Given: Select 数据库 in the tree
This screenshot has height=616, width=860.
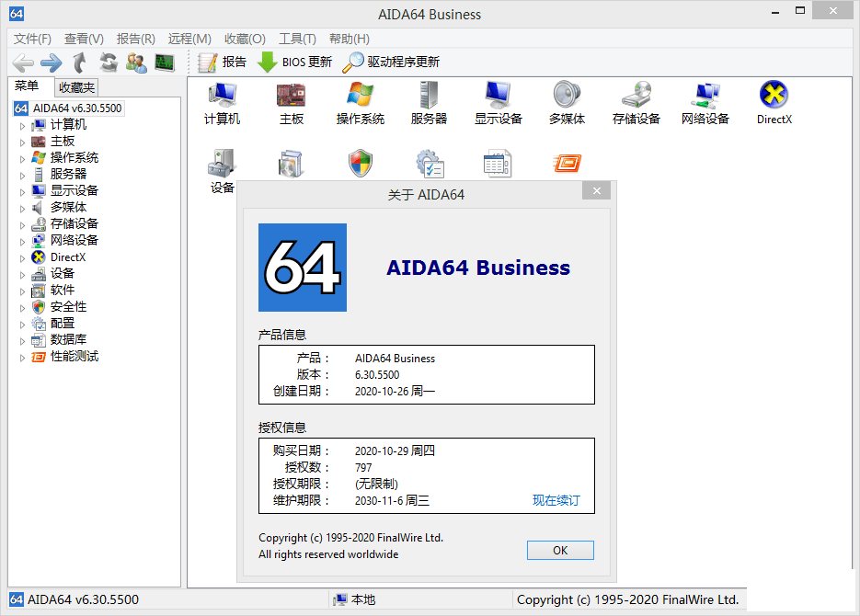Looking at the screenshot, I should tap(68, 340).
